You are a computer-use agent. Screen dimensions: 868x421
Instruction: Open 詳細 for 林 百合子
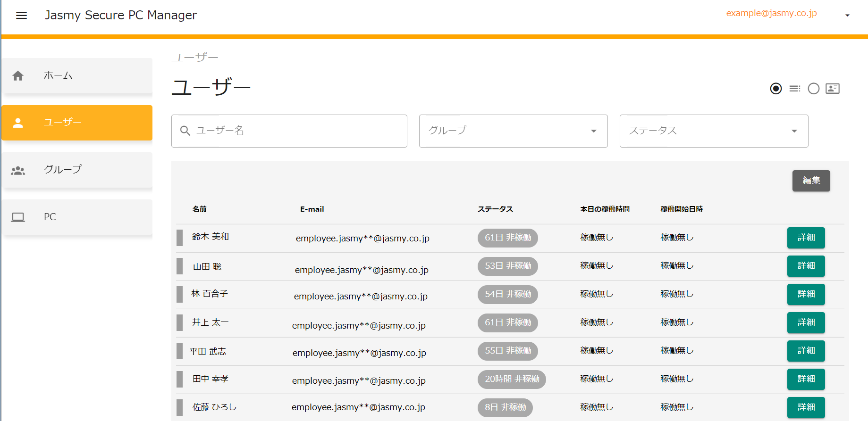point(806,294)
